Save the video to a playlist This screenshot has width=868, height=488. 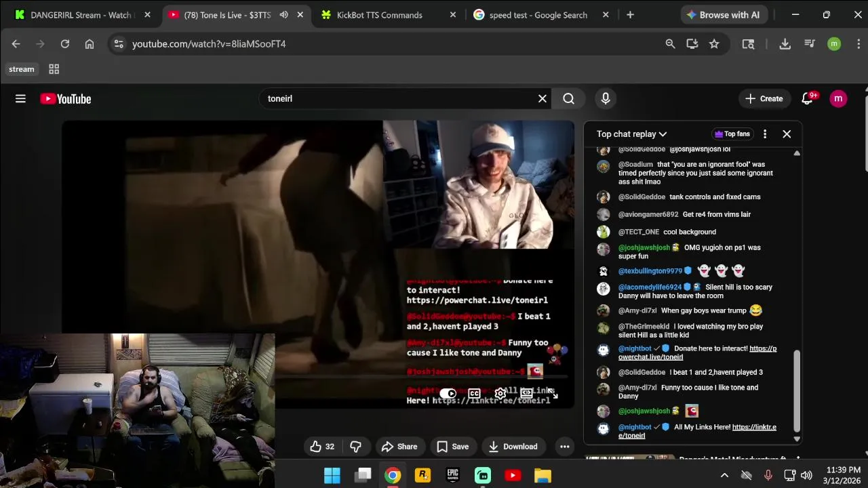click(453, 447)
